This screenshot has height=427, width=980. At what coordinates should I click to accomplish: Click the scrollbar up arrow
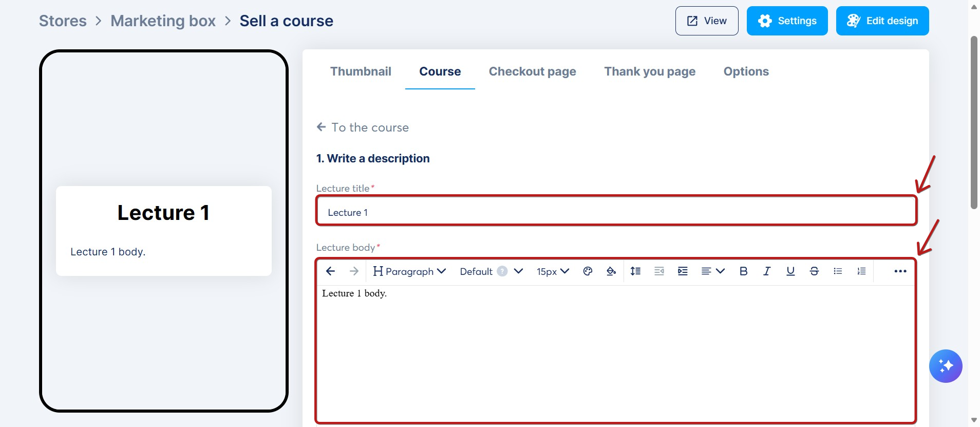pyautogui.click(x=974, y=7)
